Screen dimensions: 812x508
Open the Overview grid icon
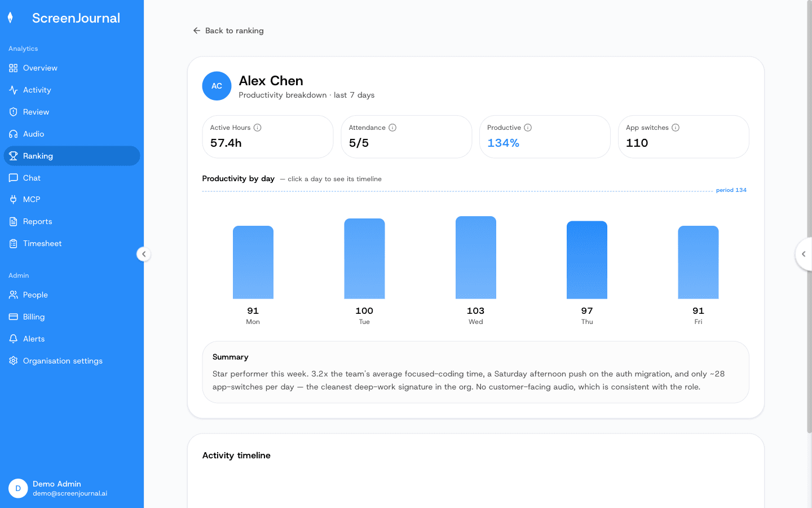[14, 68]
